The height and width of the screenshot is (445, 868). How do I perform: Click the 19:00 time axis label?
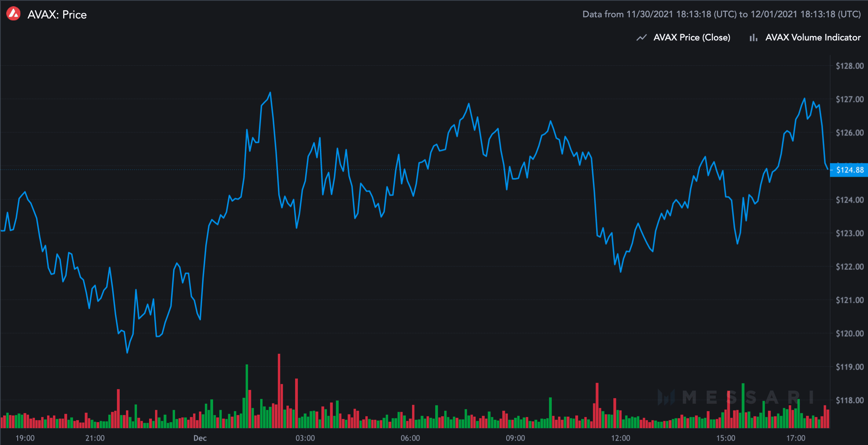click(x=25, y=438)
